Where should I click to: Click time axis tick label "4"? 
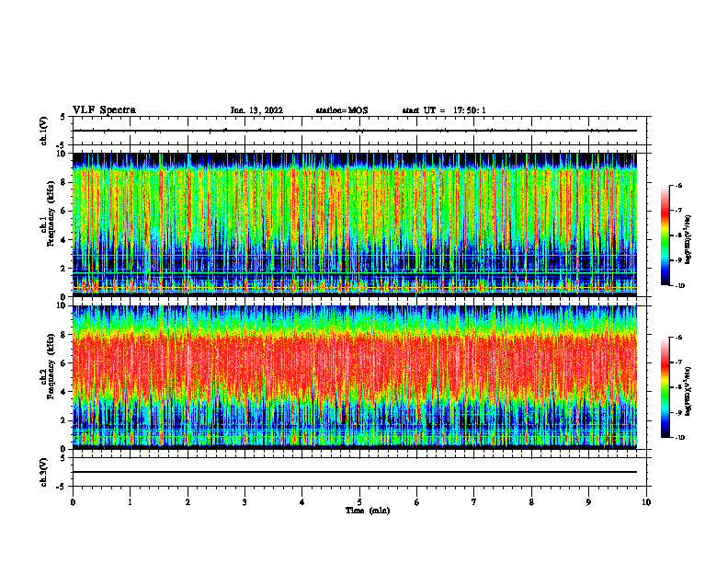point(302,502)
